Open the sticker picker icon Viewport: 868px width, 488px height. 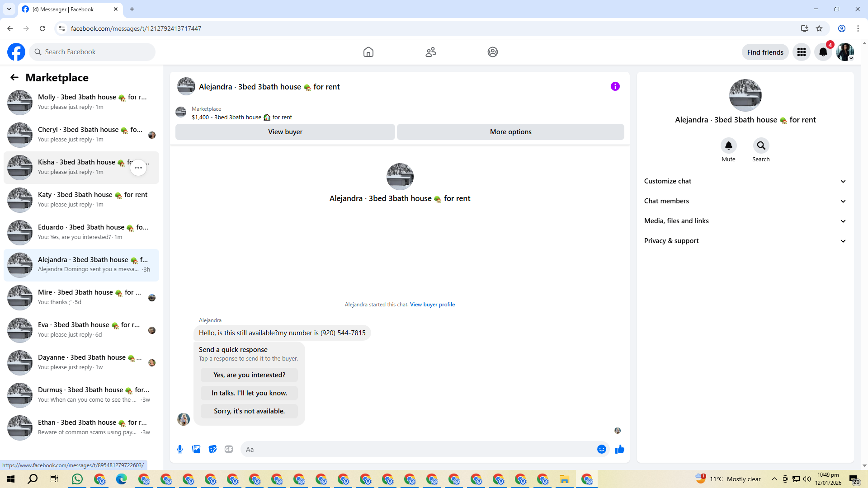pyautogui.click(x=212, y=449)
